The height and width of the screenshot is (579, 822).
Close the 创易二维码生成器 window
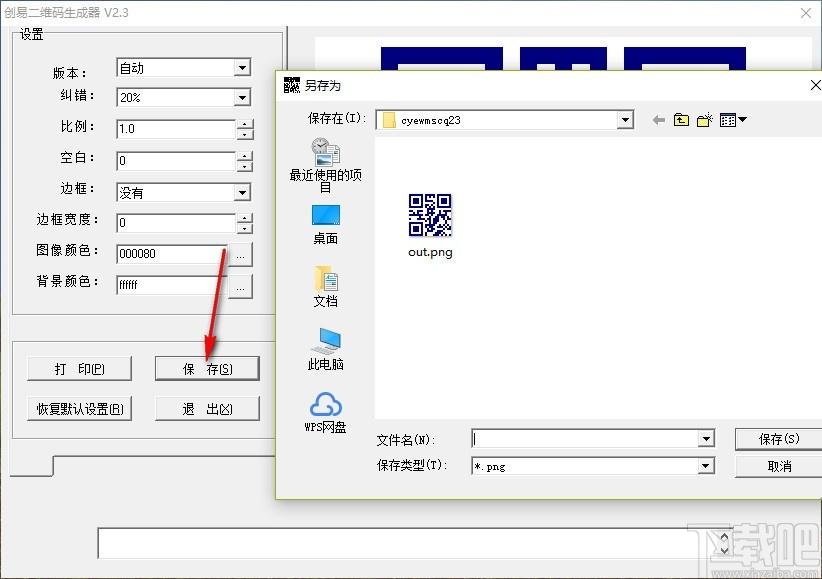[806, 13]
